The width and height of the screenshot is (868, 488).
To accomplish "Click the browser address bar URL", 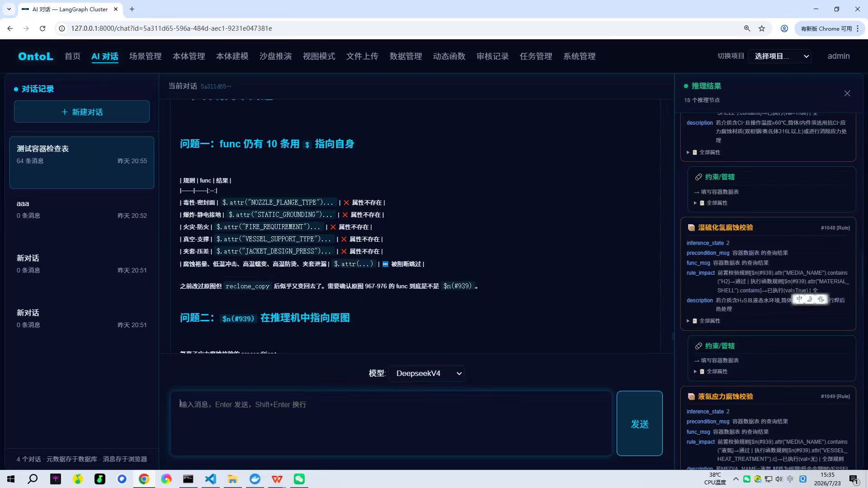I will (172, 28).
